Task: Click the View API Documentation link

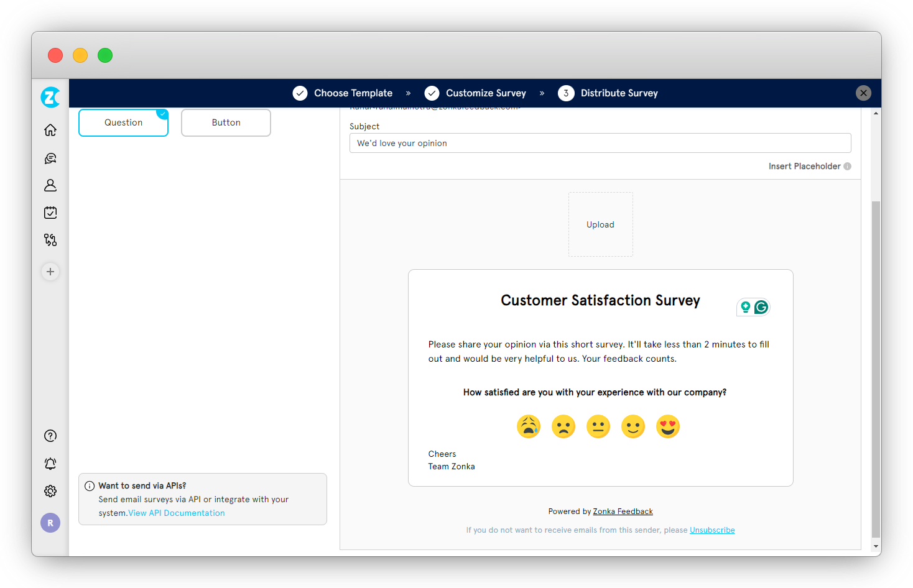Action: tap(176, 513)
